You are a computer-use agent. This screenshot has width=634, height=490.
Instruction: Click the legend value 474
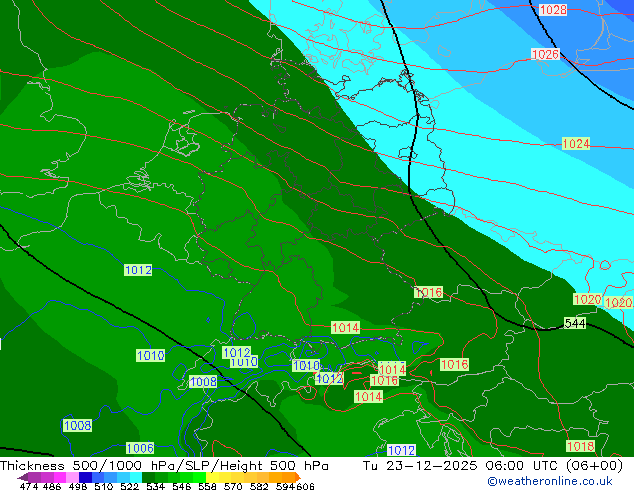29,486
